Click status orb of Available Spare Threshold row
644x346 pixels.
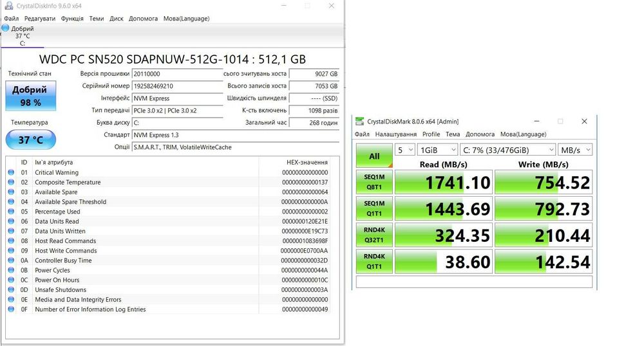pyautogui.click(x=11, y=202)
